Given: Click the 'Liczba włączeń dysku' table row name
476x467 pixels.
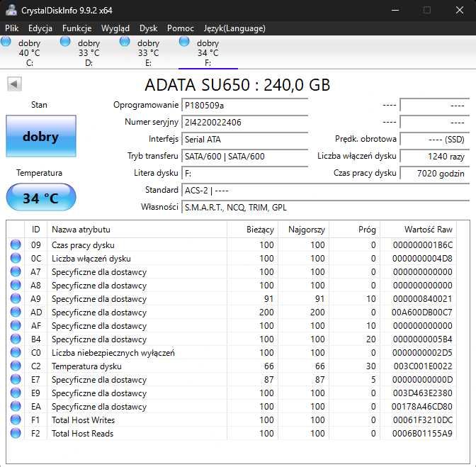Looking at the screenshot, I should pyautogui.click(x=91, y=259).
